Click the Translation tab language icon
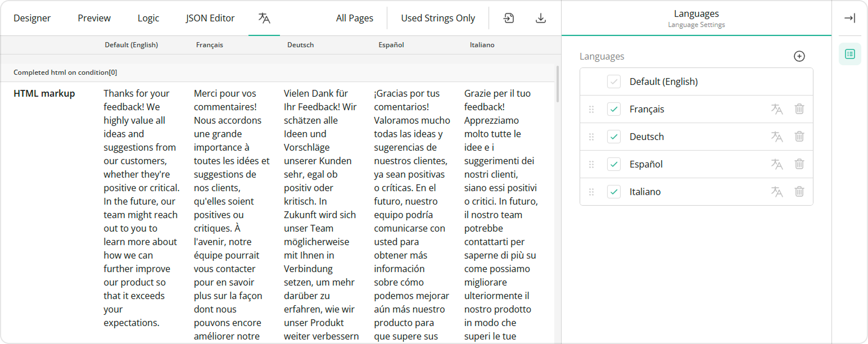868x344 pixels. pos(264,17)
